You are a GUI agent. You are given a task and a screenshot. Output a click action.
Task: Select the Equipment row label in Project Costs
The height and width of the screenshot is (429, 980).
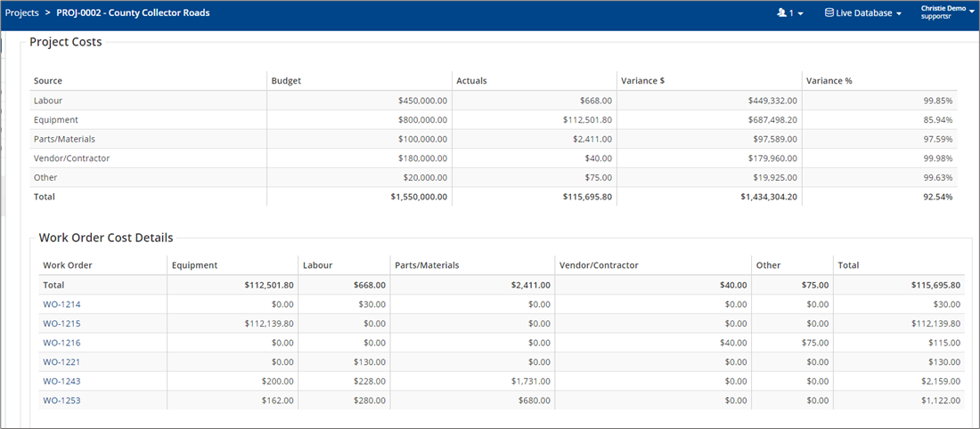55,119
